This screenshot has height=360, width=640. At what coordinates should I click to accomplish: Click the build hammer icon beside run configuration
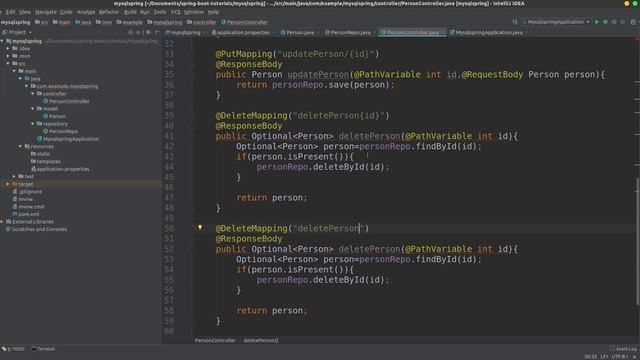515,22
